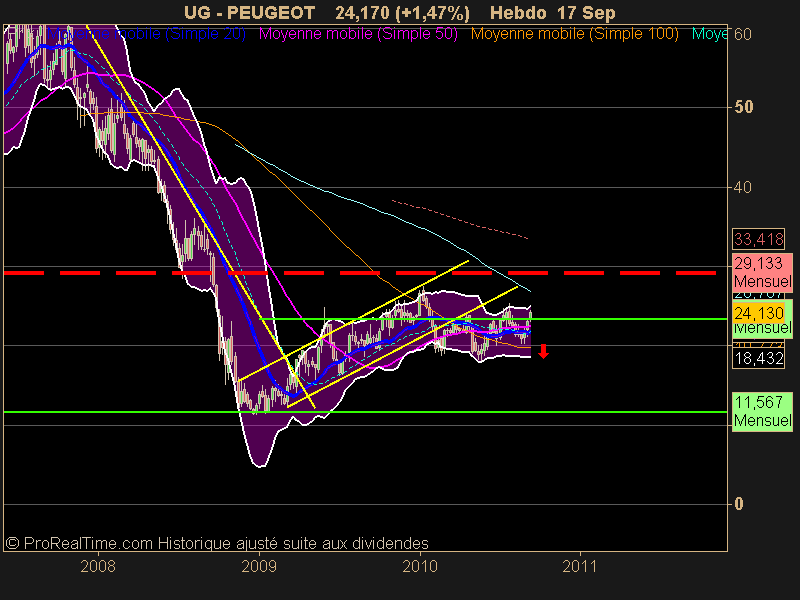Viewport: 800px width, 600px height.
Task: Click the 2011 label on the time axis
Action: pyautogui.click(x=580, y=566)
